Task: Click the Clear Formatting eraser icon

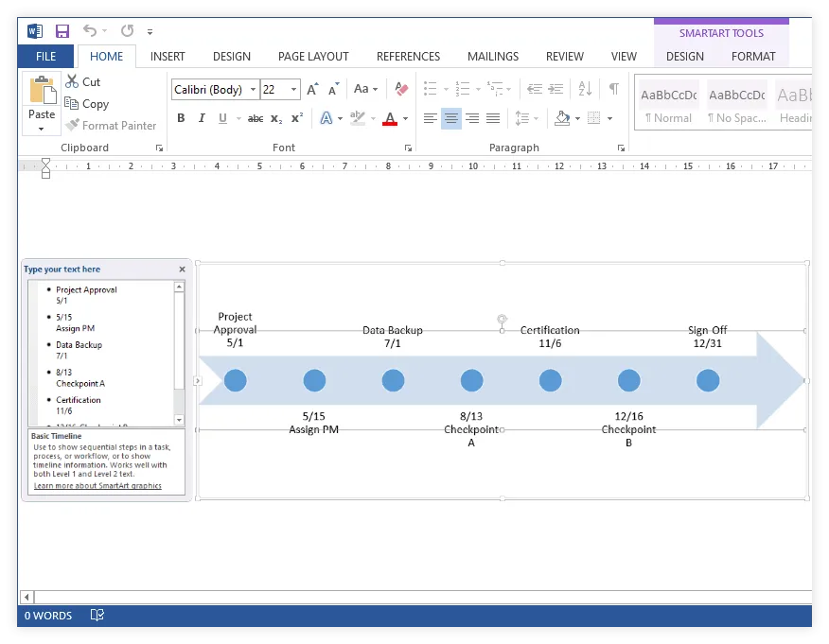Action: (401, 90)
